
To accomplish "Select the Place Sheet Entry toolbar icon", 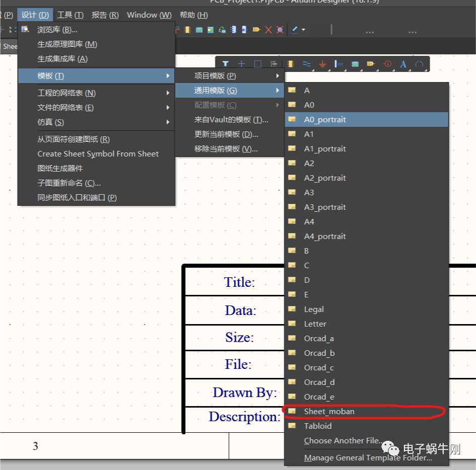I will click(x=210, y=30).
